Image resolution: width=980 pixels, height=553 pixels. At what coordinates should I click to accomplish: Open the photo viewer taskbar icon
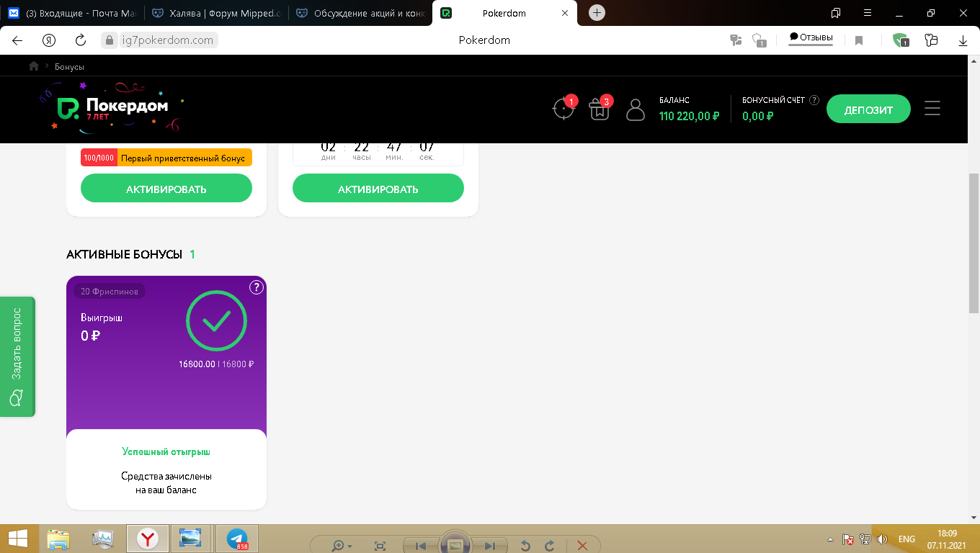(191, 539)
